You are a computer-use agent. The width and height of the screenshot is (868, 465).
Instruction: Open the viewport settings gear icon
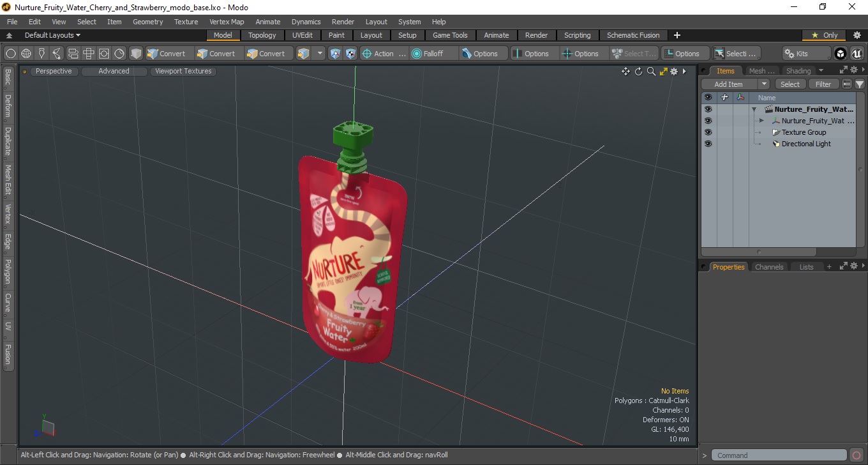674,72
